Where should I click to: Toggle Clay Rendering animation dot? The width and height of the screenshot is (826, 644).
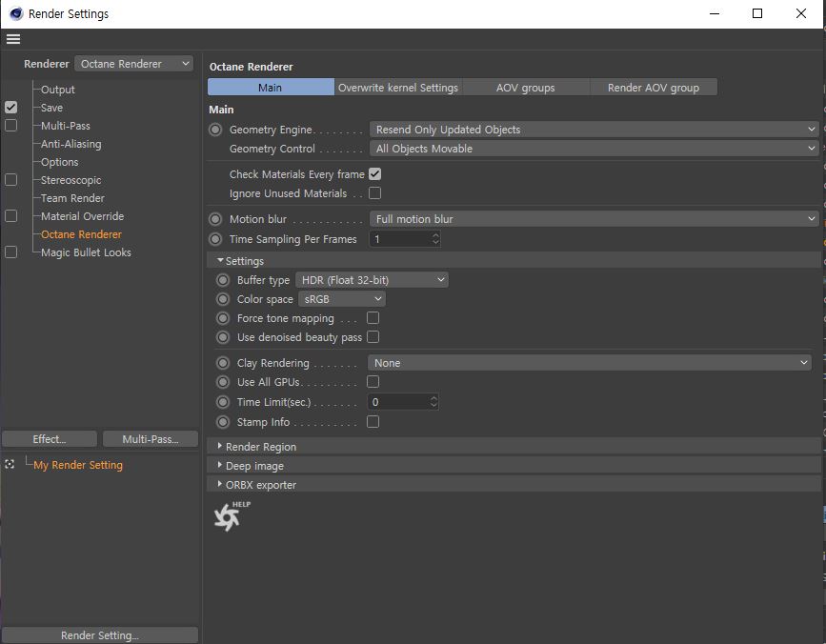223,363
